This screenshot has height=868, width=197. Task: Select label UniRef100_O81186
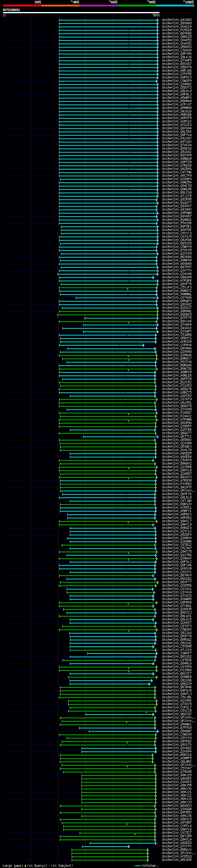pos(177,680)
